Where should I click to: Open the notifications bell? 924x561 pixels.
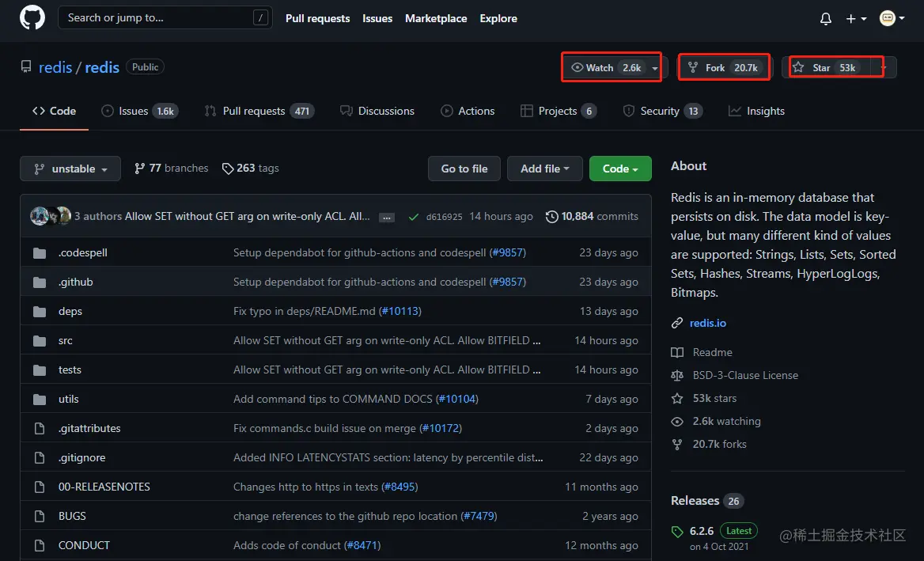click(x=826, y=18)
